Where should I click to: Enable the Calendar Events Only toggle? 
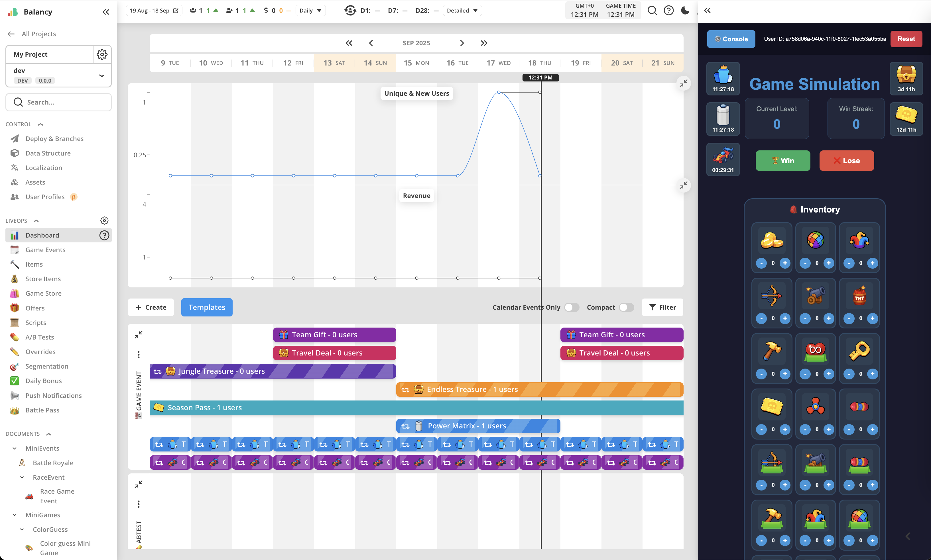(x=571, y=307)
